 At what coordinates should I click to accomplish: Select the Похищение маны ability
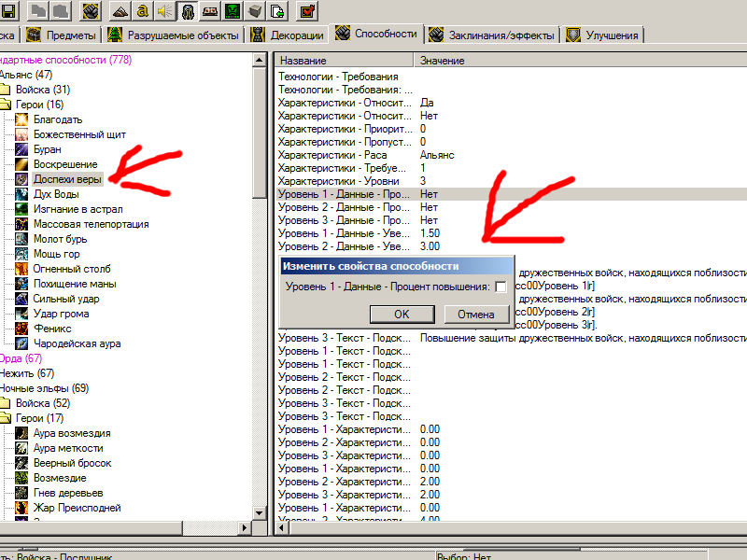pyautogui.click(x=75, y=284)
